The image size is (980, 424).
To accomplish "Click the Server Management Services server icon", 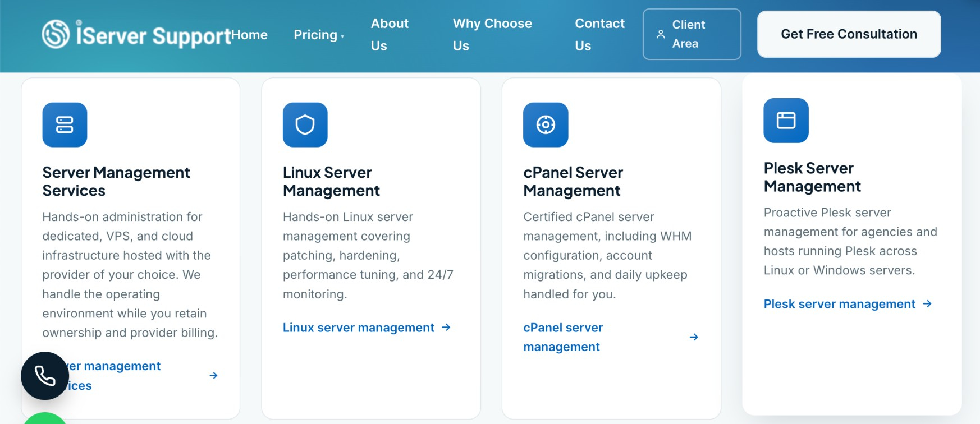I will click(x=65, y=125).
